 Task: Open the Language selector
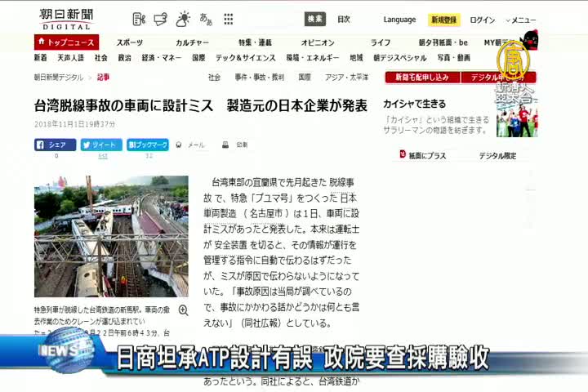click(399, 20)
